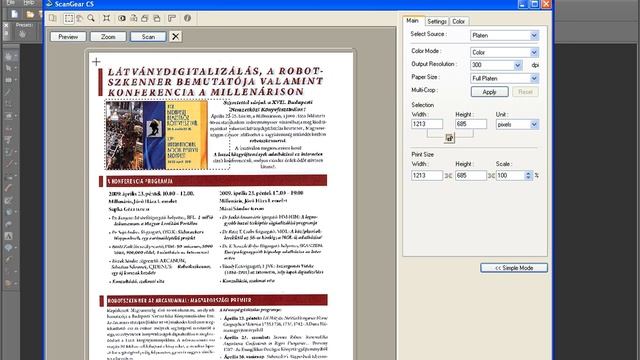
Task: Click the new document icon in background editor
Action: pos(15,14)
